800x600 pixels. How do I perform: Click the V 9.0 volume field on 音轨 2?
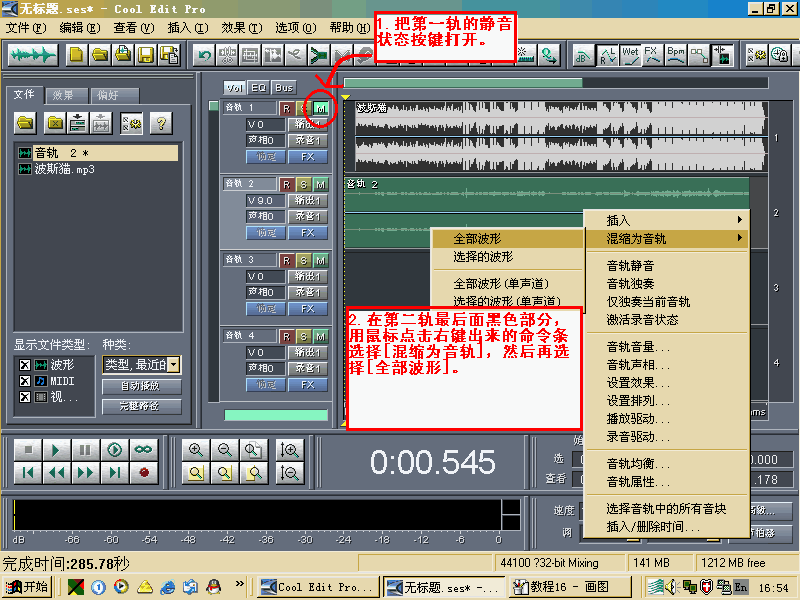265,201
